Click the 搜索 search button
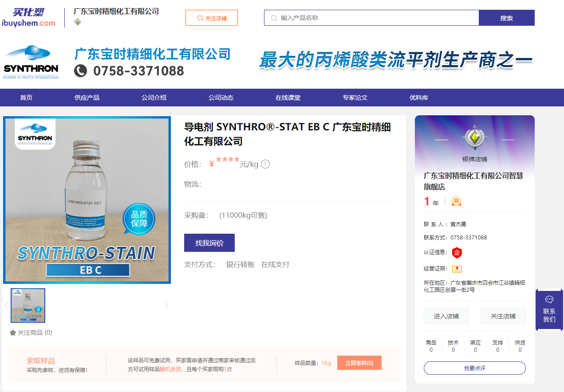The image size is (564, 392). point(507,18)
